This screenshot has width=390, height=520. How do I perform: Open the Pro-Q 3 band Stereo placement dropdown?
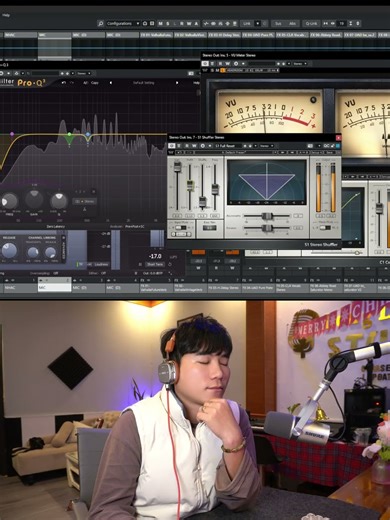click(x=85, y=201)
